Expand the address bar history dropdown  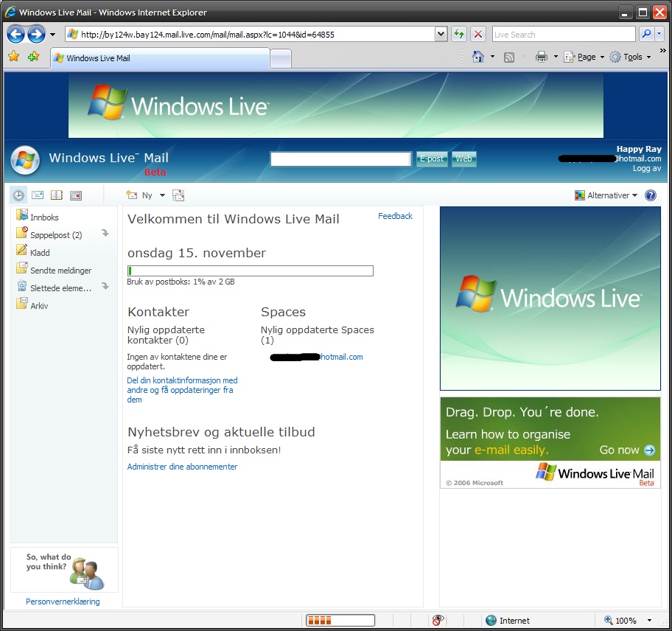tap(441, 35)
